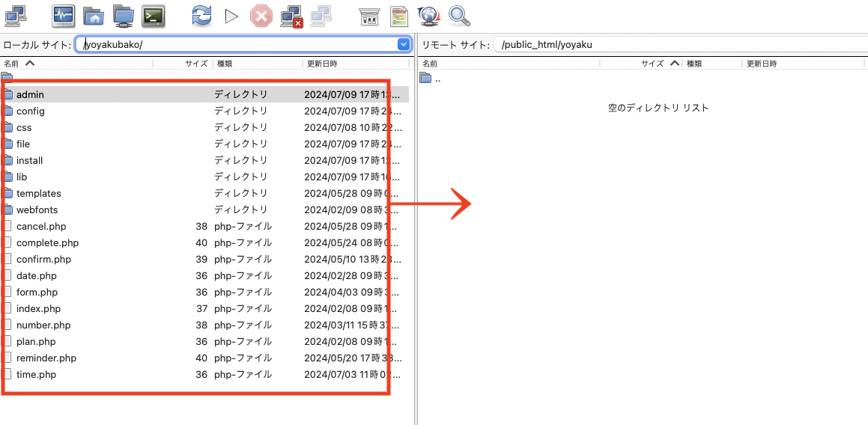Select the date.php file
The height and width of the screenshot is (425, 868).
click(x=204, y=275)
